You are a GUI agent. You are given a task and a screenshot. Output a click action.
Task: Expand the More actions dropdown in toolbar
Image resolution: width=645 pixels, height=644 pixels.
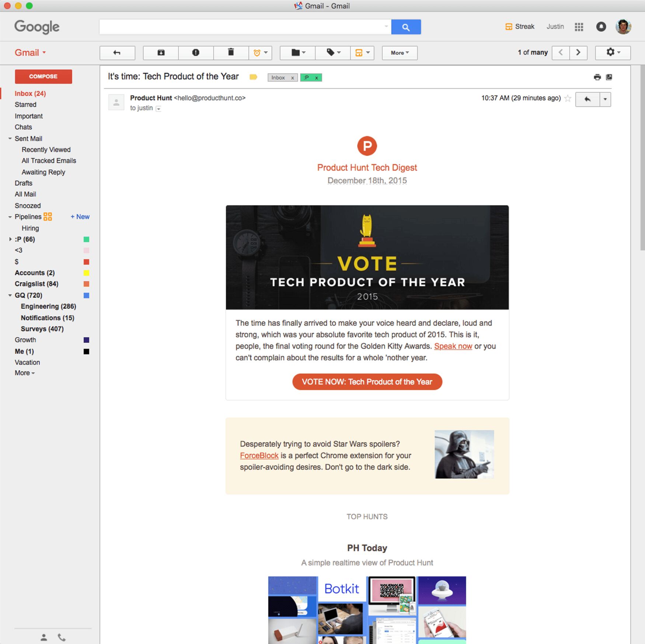400,53
